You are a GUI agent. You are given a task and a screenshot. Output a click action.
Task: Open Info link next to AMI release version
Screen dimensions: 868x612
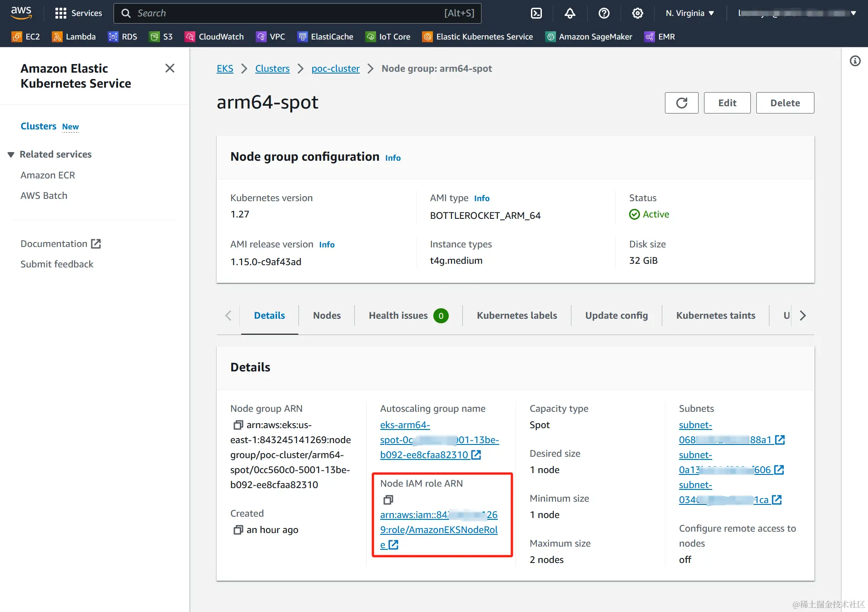[x=327, y=245]
